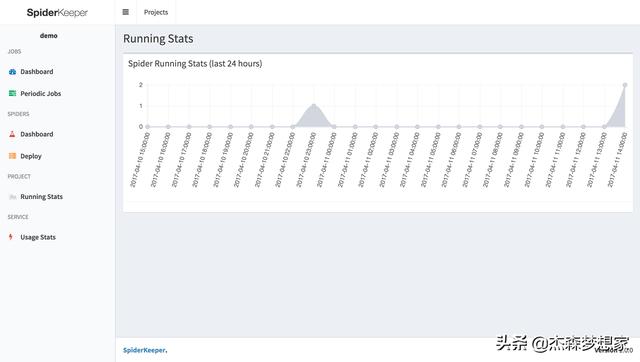
Task: Select Running Stats sidebar item
Action: point(42,197)
